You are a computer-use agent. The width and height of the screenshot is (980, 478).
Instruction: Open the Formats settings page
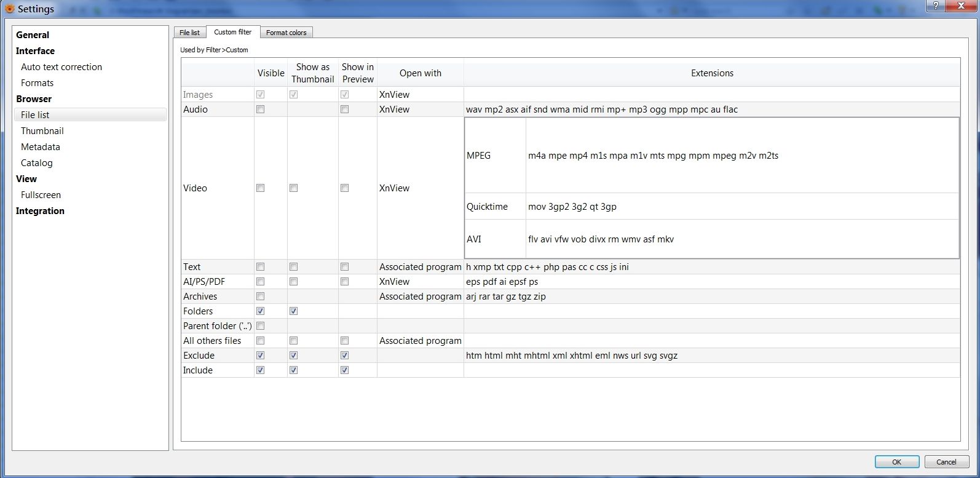(x=37, y=83)
